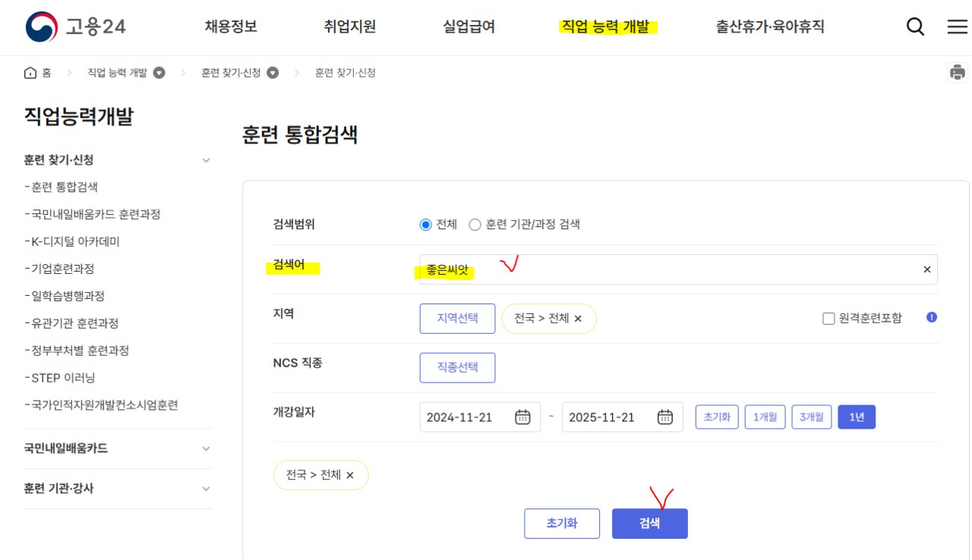The width and height of the screenshot is (972, 560).
Task: Select the 전체 radio button
Action: tap(425, 225)
